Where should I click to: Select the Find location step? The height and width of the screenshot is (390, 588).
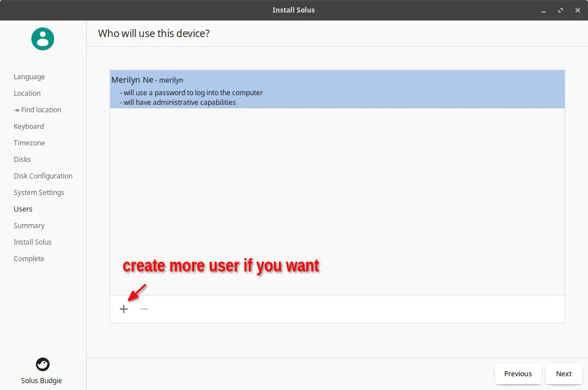point(38,110)
